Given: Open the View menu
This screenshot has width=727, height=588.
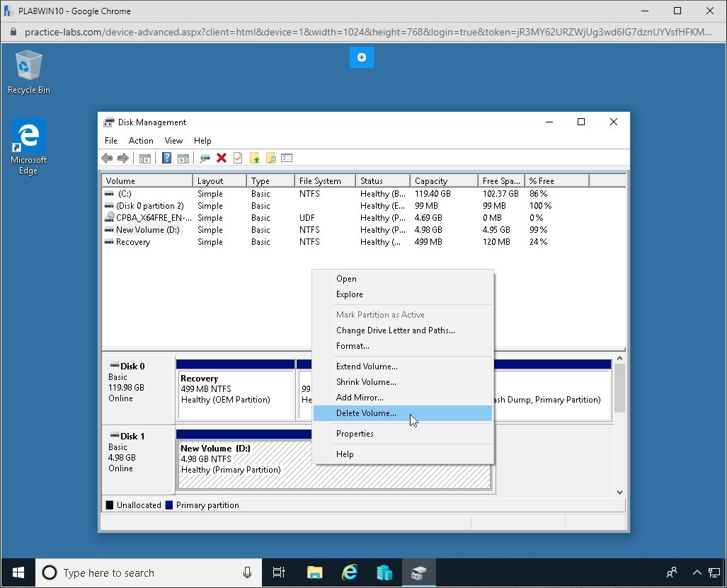Looking at the screenshot, I should 174,141.
